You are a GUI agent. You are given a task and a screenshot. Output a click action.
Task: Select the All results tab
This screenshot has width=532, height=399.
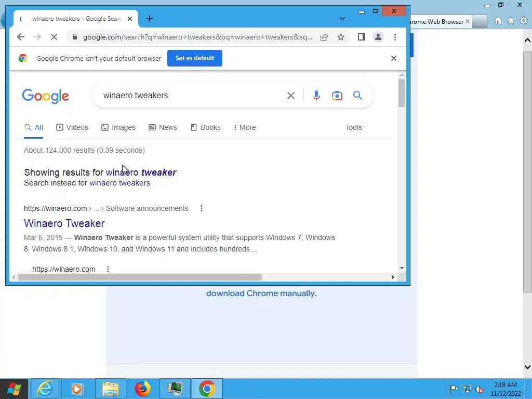(x=34, y=128)
